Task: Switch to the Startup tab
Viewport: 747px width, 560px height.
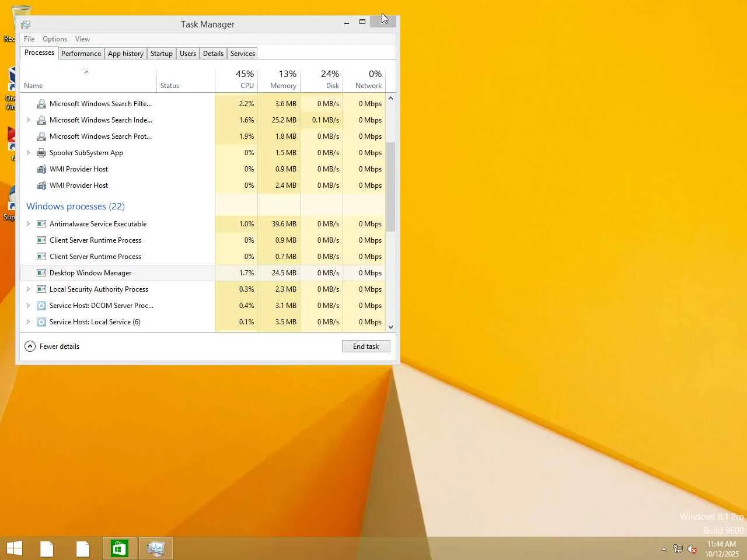Action: (x=162, y=54)
